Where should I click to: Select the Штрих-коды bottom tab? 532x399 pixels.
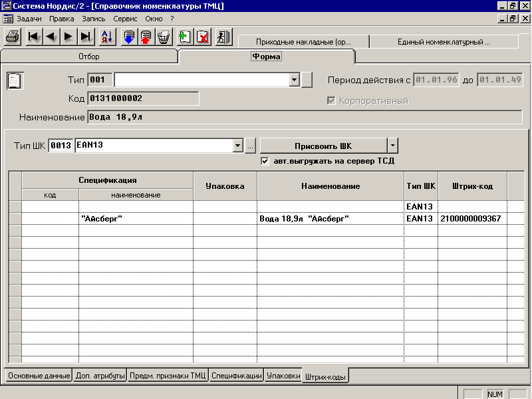325,376
